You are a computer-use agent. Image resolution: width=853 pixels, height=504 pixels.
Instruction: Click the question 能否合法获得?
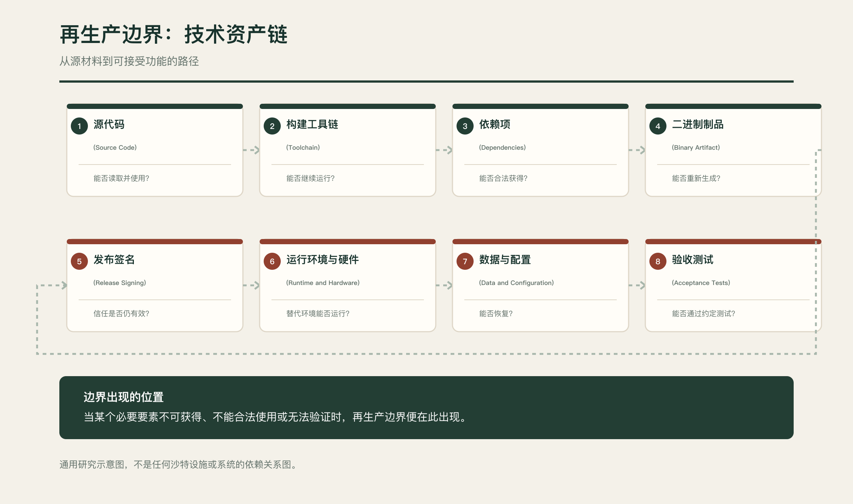point(503,178)
